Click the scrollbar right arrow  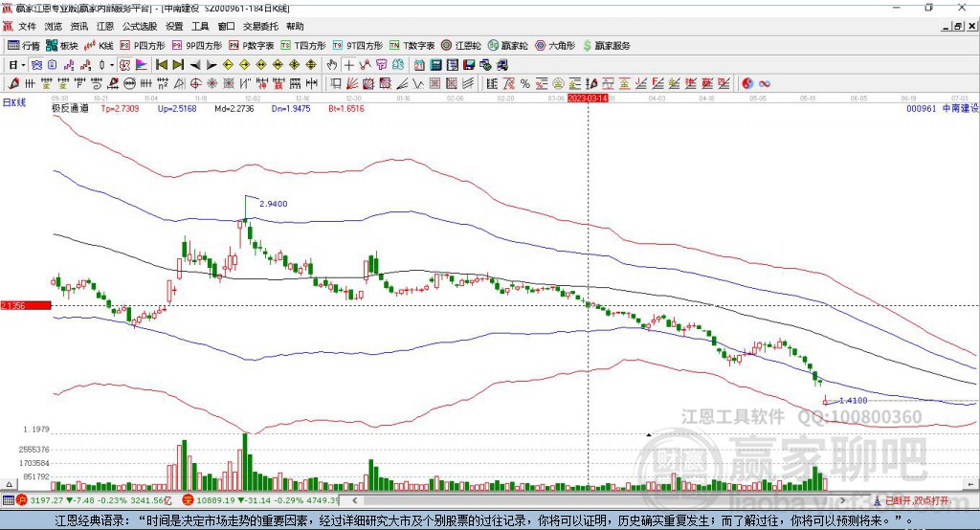(842, 500)
